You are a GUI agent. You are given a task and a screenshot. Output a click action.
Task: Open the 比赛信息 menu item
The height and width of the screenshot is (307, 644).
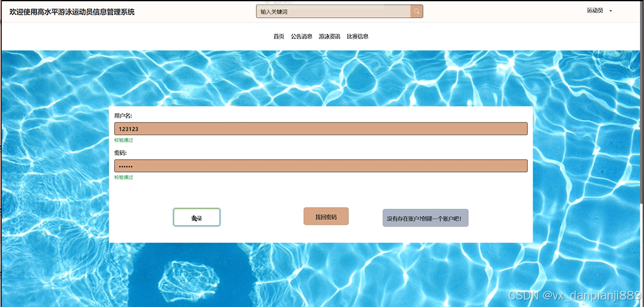357,37
